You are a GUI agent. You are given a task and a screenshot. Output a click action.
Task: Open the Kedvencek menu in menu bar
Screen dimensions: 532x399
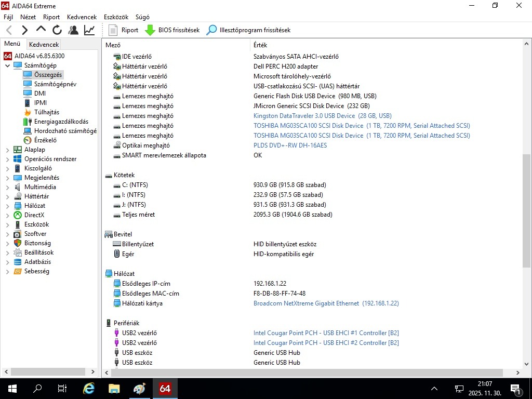click(82, 17)
